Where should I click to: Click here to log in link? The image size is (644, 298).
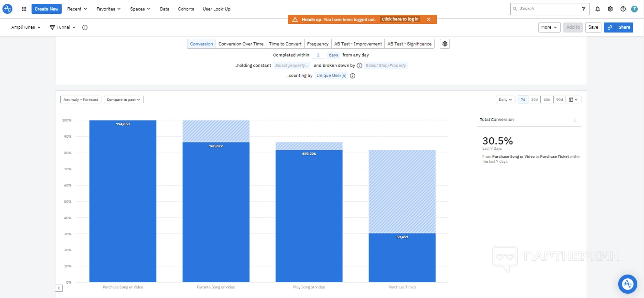(400, 19)
